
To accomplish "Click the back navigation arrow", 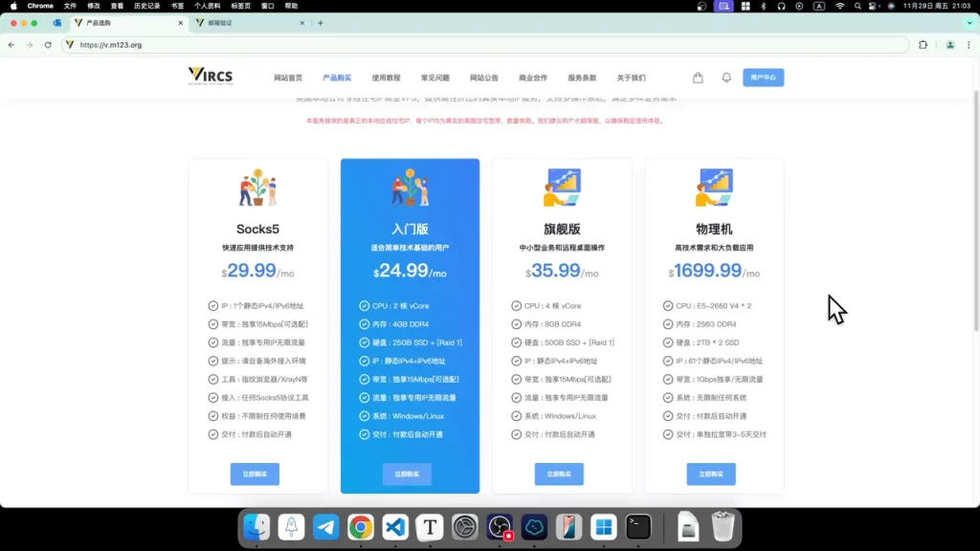I will [x=11, y=45].
